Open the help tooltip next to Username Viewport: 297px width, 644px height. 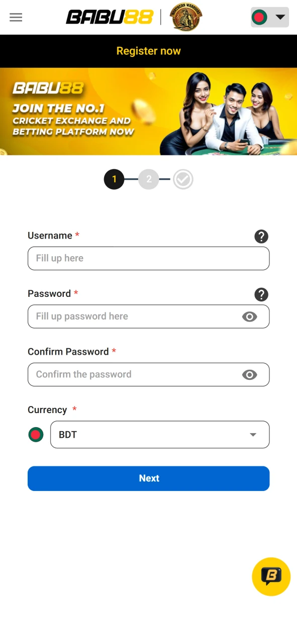(261, 236)
